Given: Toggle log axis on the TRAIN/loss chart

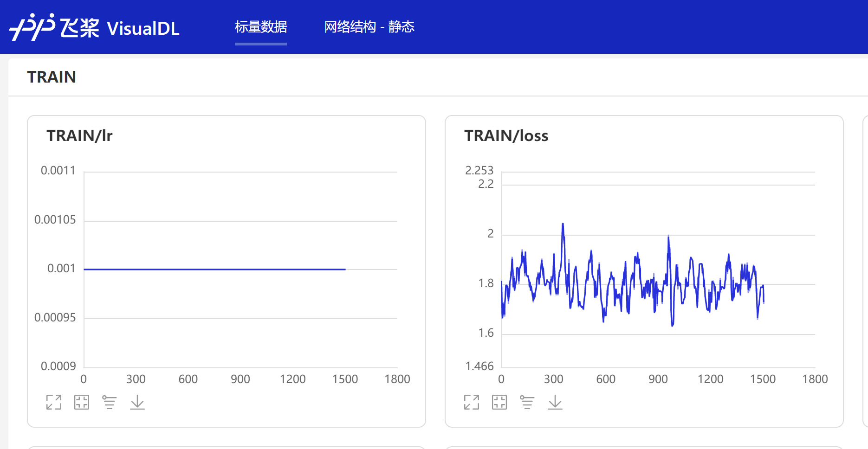Looking at the screenshot, I should coord(527,402).
